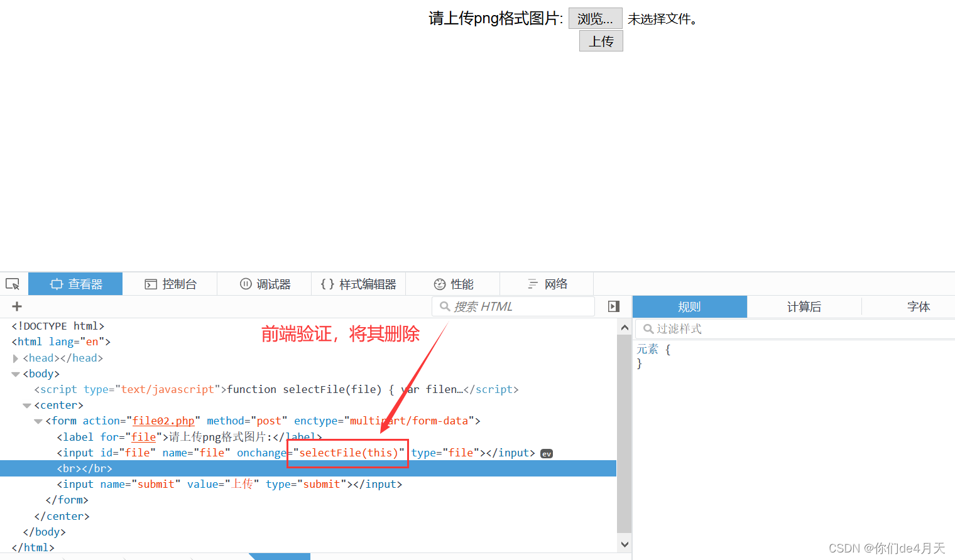Click the markup scrollbar down arrow
955x560 pixels.
pyautogui.click(x=624, y=544)
